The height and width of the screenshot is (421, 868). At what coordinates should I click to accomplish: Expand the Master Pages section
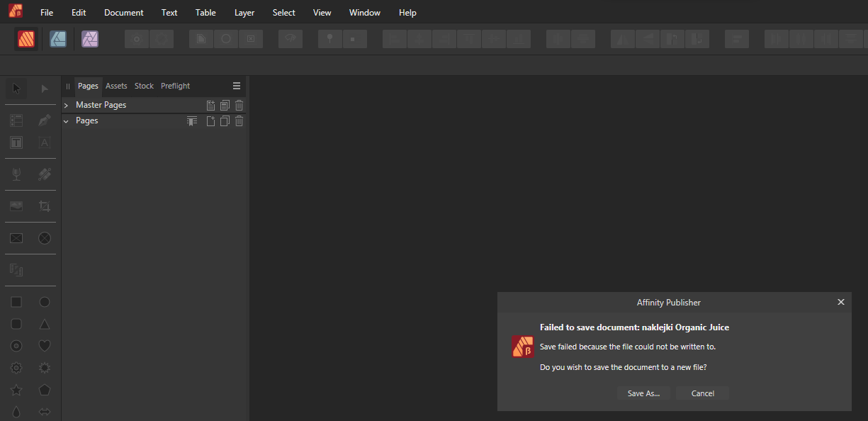tap(66, 105)
